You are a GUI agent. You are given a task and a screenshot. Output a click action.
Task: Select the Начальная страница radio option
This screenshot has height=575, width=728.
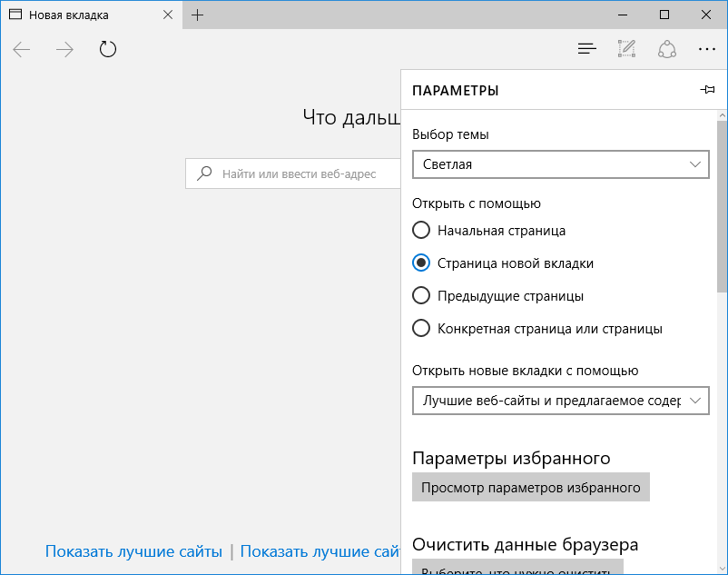(489, 231)
